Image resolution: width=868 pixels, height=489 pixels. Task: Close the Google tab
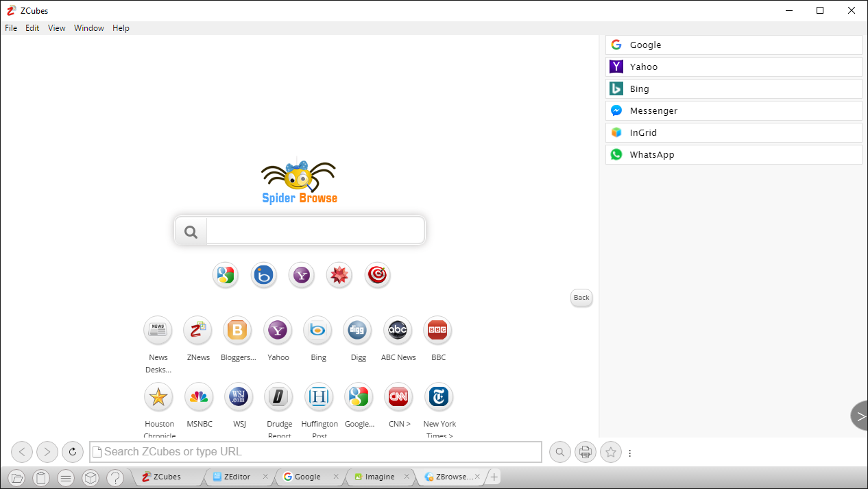336,477
